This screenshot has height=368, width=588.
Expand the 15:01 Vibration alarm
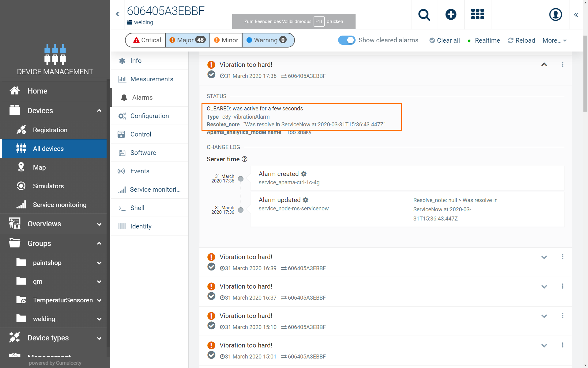[544, 346]
